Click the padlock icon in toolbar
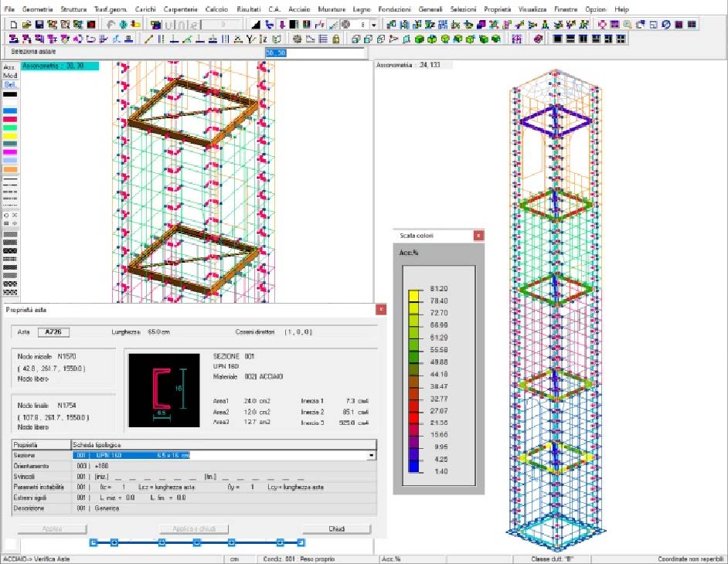 click(x=335, y=39)
